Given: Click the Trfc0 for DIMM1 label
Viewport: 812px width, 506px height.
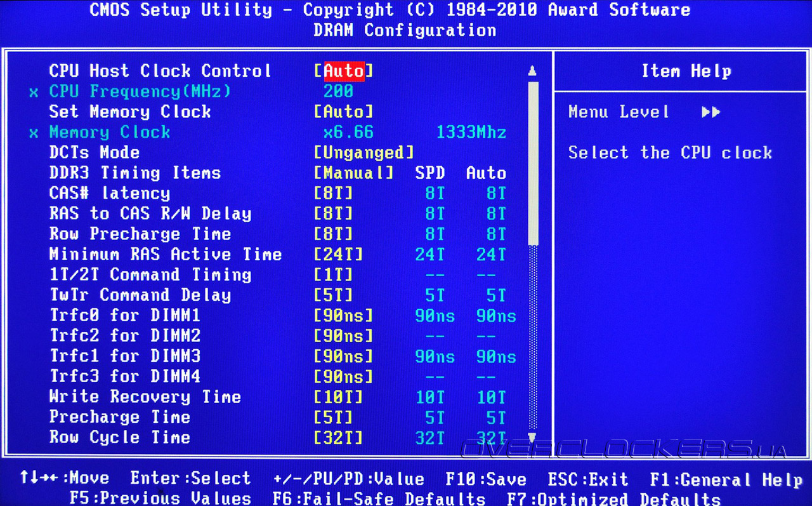Looking at the screenshot, I should click(x=125, y=316).
